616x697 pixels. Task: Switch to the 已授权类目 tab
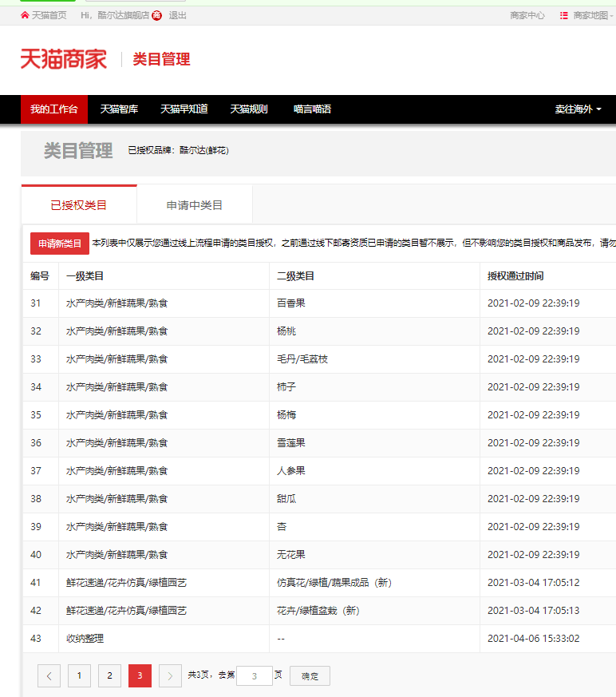click(x=79, y=205)
